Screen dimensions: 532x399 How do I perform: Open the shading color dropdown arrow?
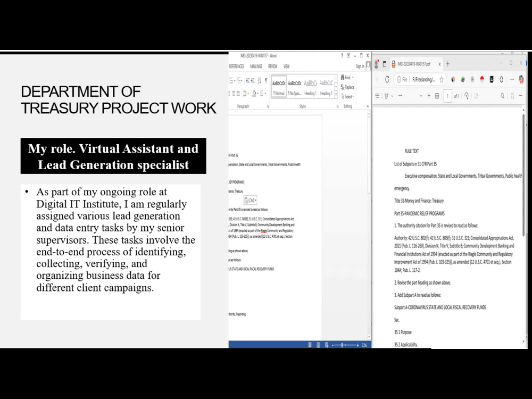[x=258, y=93]
